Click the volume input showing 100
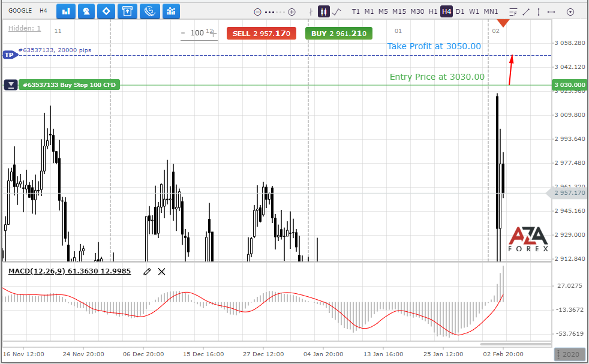 pyautogui.click(x=197, y=33)
